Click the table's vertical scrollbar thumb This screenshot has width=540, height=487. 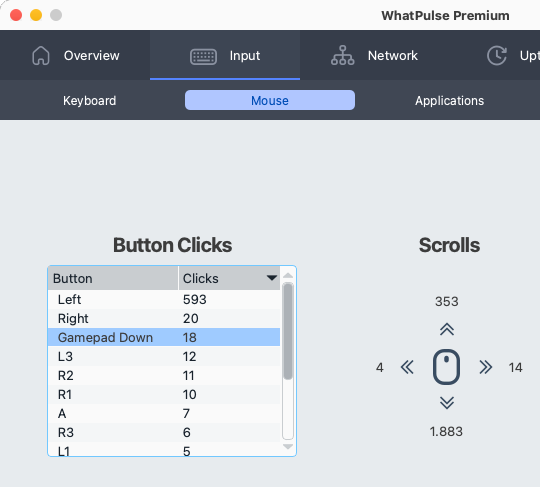(x=288, y=331)
